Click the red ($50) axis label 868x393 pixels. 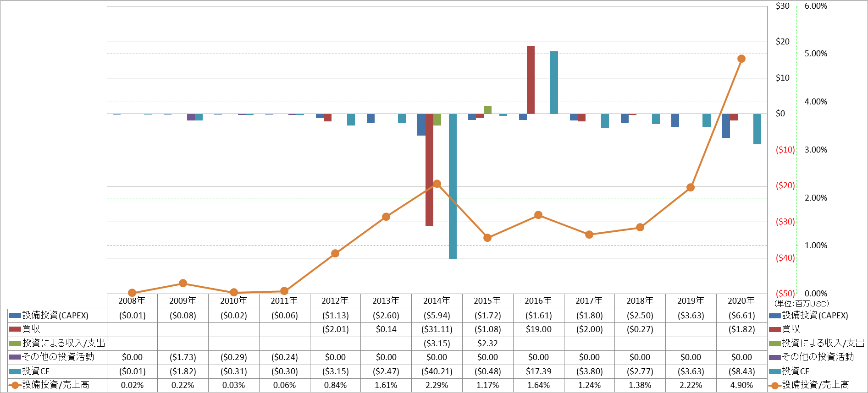785,294
